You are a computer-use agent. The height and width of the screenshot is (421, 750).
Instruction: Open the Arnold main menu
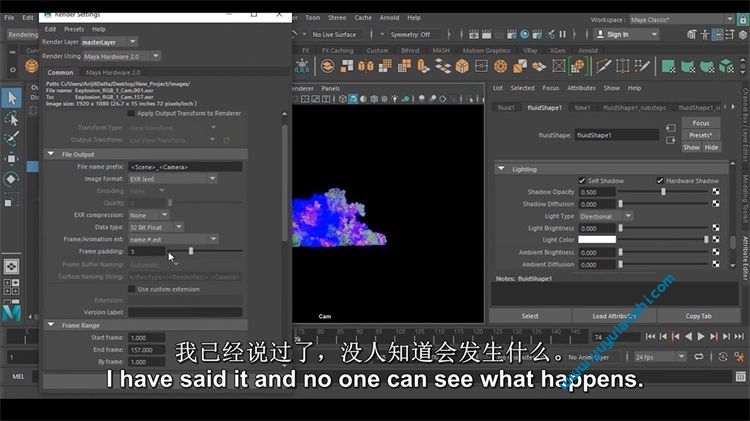pos(389,18)
